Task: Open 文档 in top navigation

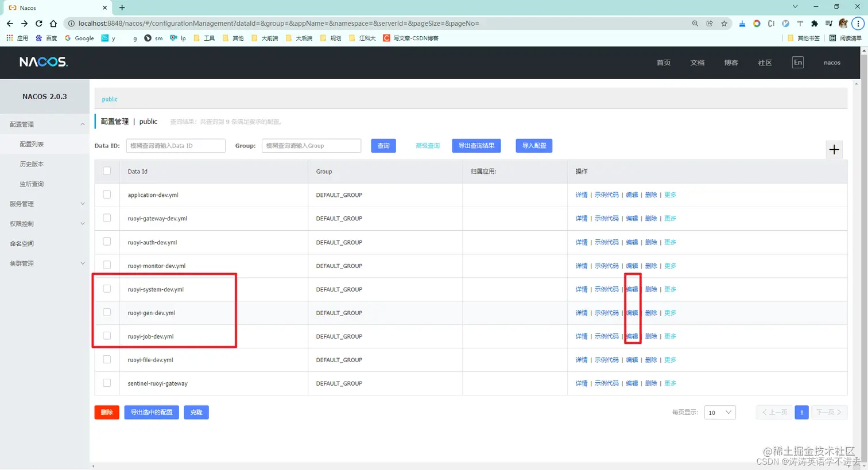Action: (x=697, y=63)
